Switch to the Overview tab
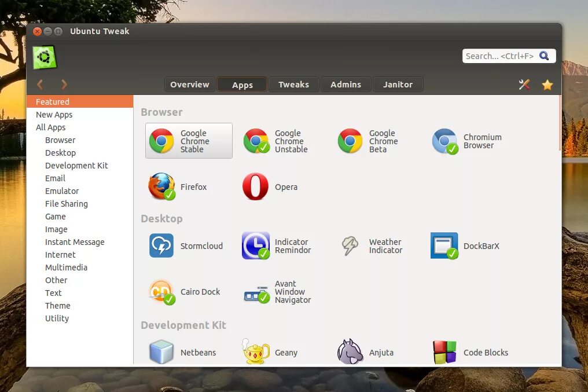This screenshot has width=588, height=392. tap(190, 85)
